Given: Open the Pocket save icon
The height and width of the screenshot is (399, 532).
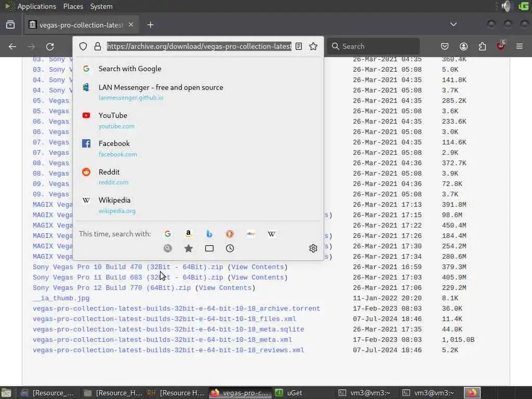Looking at the screenshot, I should tap(445, 46).
